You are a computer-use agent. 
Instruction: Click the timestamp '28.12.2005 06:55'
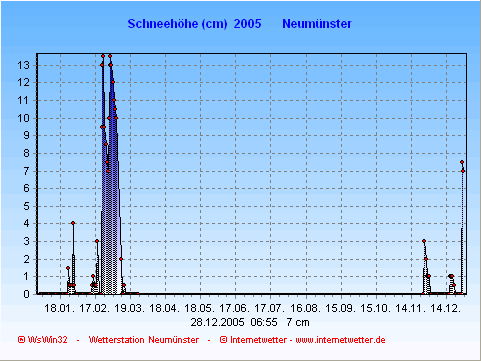pos(234,322)
